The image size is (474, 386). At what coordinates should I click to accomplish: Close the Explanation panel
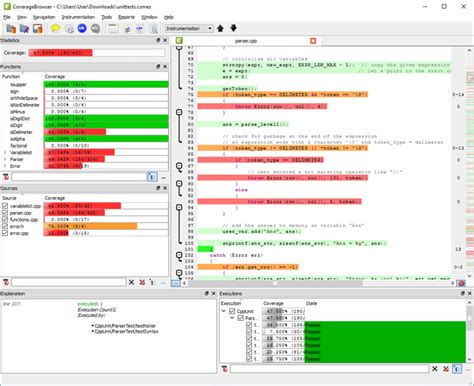coord(213,293)
